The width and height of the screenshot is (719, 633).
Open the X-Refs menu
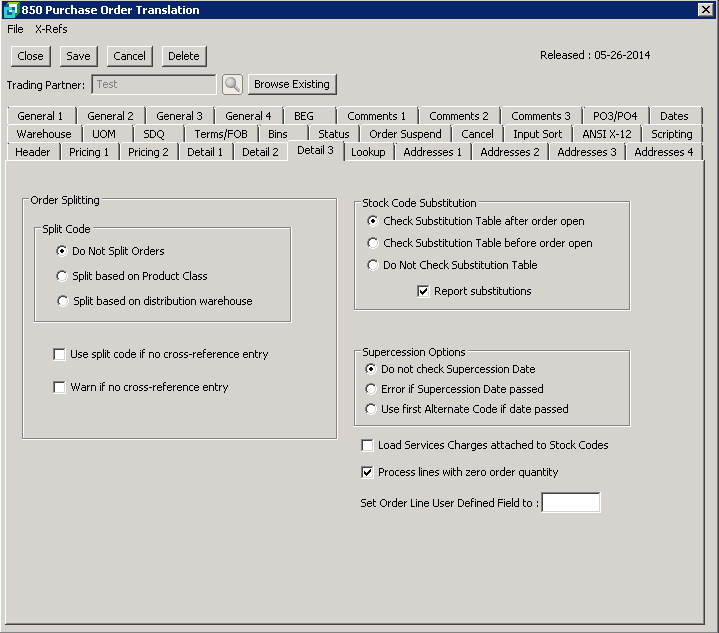point(51,29)
